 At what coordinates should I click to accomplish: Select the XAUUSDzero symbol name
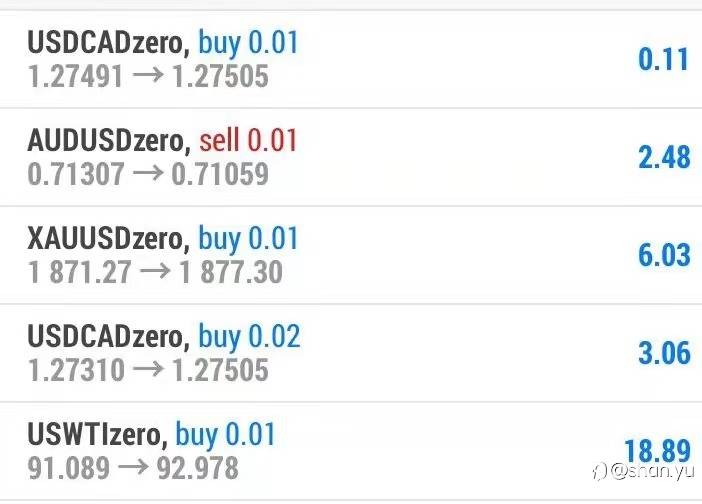tap(105, 238)
